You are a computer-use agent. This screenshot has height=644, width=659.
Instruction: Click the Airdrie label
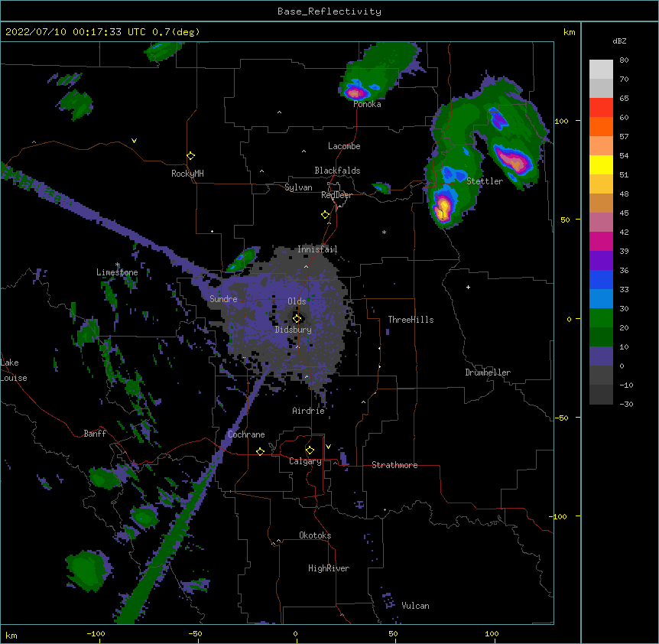pos(309,411)
